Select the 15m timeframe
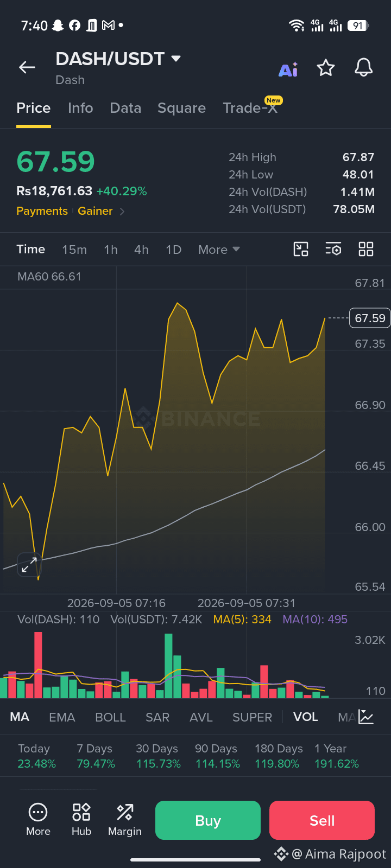The image size is (391, 868). (x=74, y=250)
